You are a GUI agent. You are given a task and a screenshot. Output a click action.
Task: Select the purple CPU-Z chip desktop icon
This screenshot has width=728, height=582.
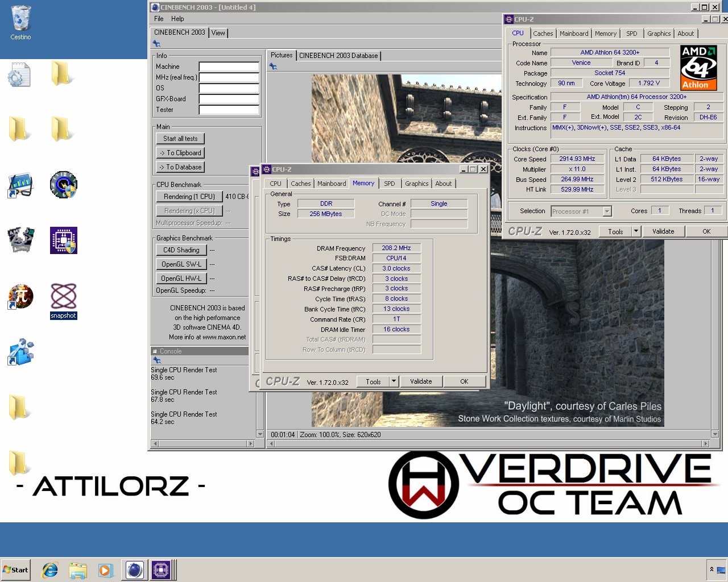pos(63,240)
